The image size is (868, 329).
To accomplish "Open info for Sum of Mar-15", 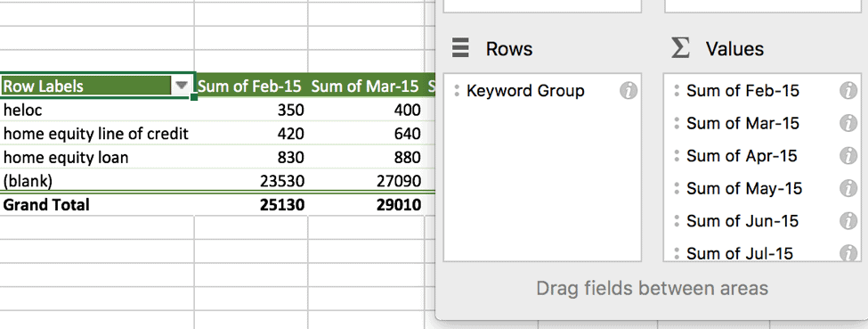I will coord(848,123).
